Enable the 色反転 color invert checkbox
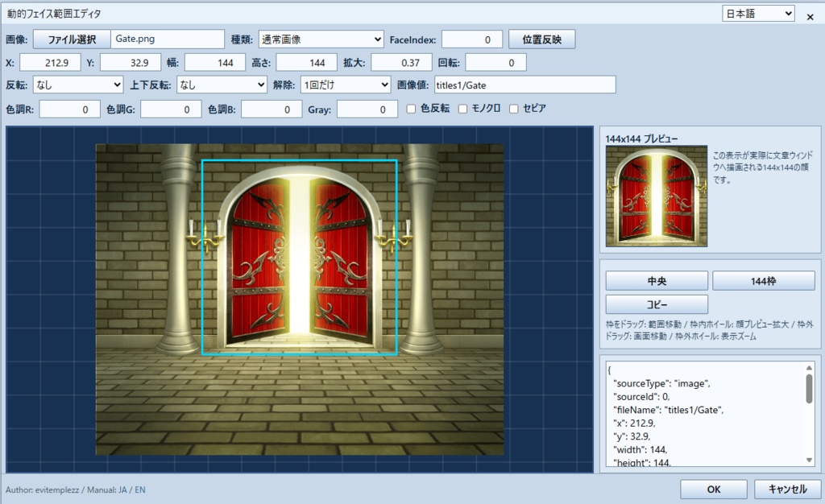825x504 pixels. [412, 109]
